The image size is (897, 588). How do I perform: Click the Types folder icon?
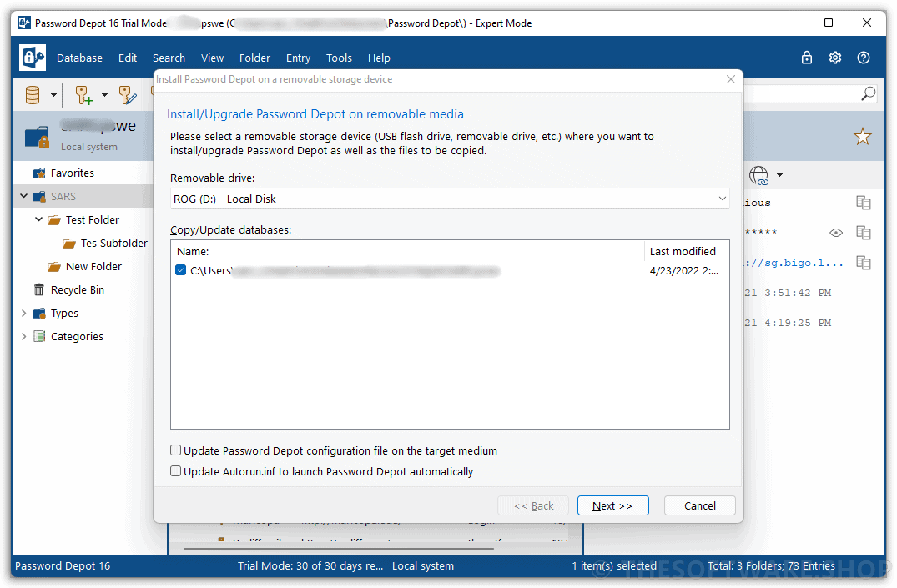point(39,314)
